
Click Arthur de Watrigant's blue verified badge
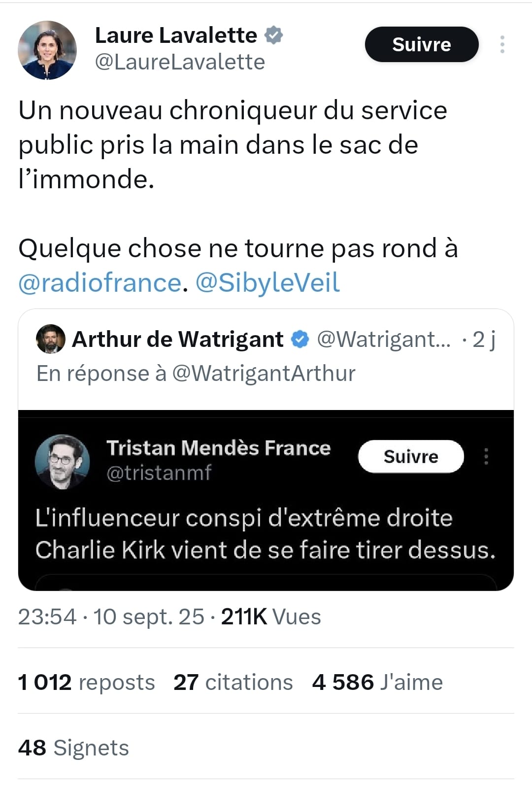tap(300, 339)
